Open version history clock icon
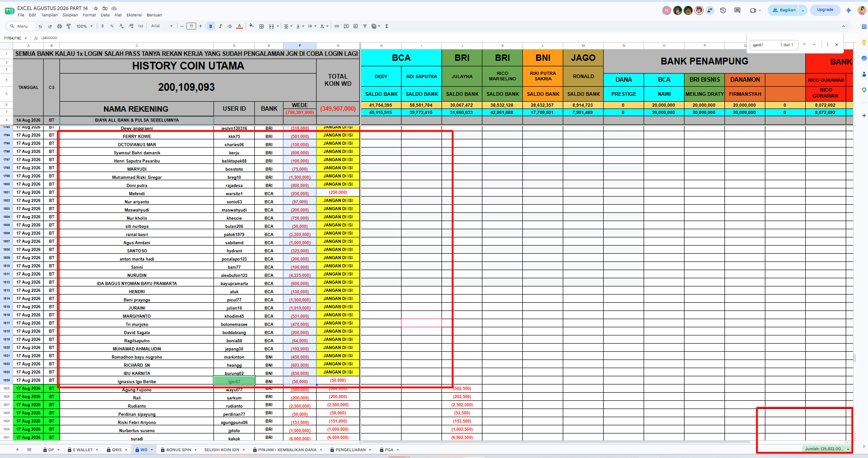The image size is (868, 458). (x=723, y=10)
